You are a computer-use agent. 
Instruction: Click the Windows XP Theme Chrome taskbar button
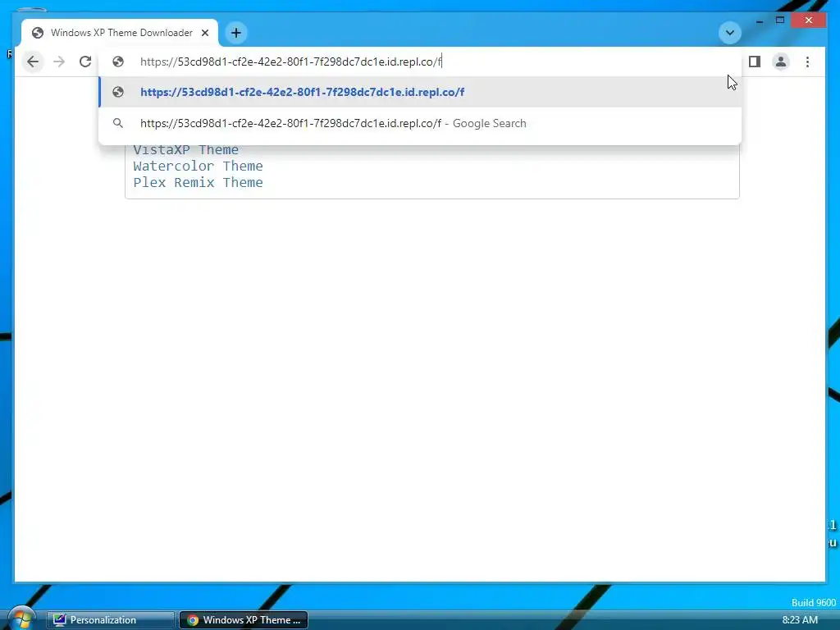click(x=243, y=620)
